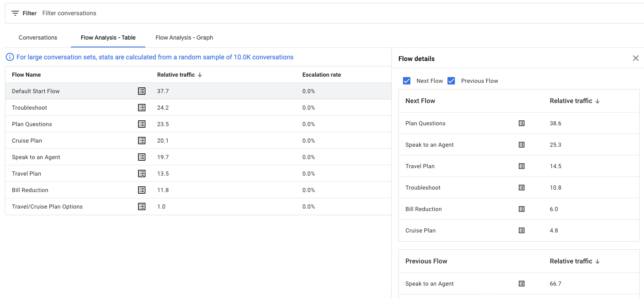644x298 pixels.
Task: Select the details icon for Cruise Plan flow
Action: click(142, 140)
